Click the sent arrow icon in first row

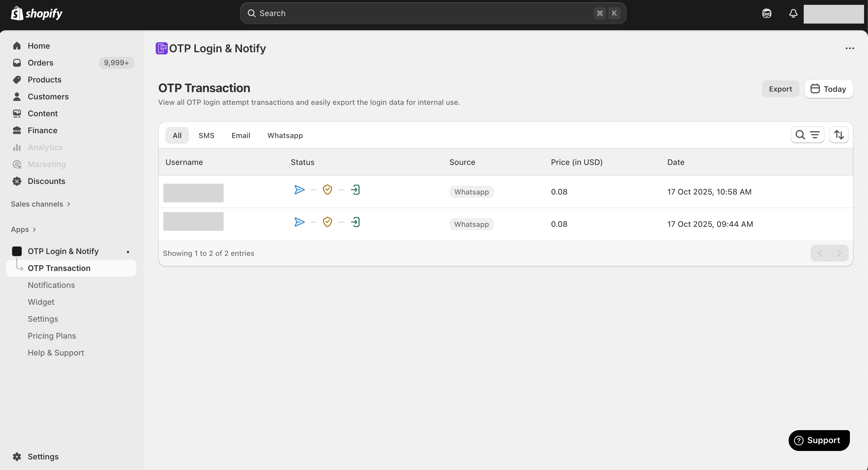[x=299, y=190]
